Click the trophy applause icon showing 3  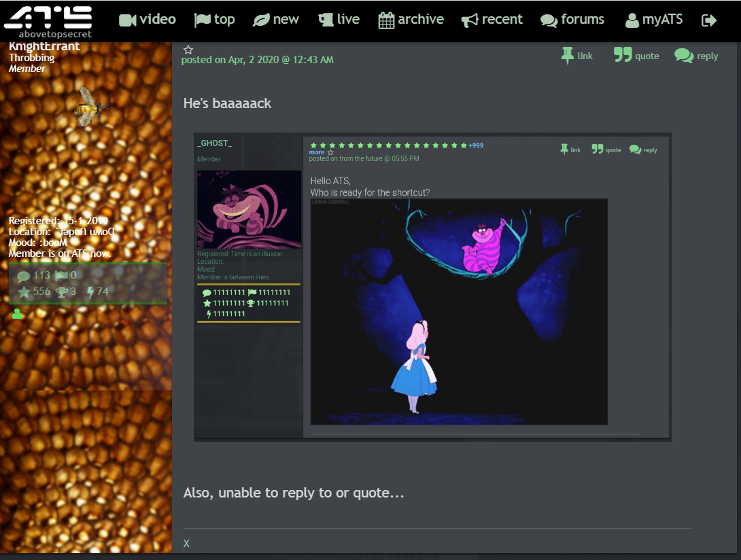[62, 292]
